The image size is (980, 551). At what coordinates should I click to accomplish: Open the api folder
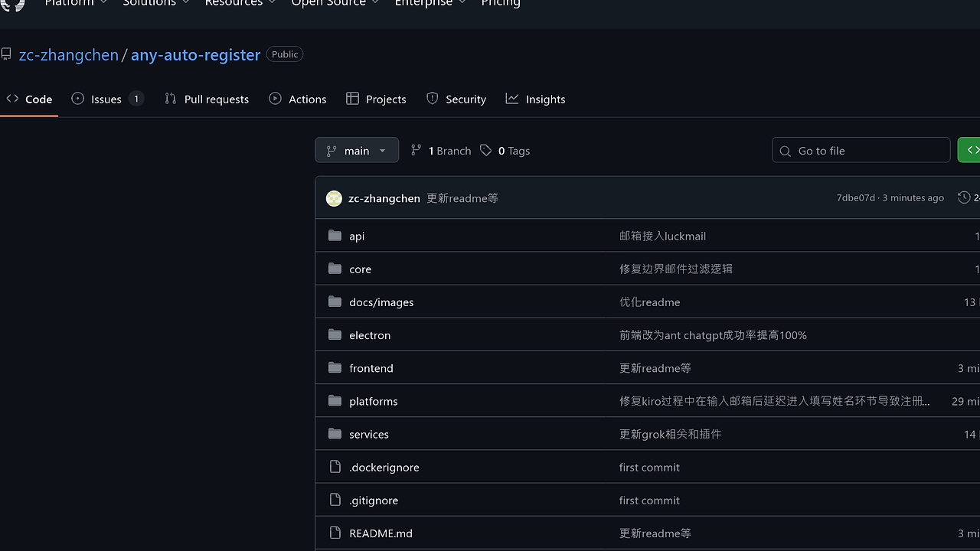(357, 236)
